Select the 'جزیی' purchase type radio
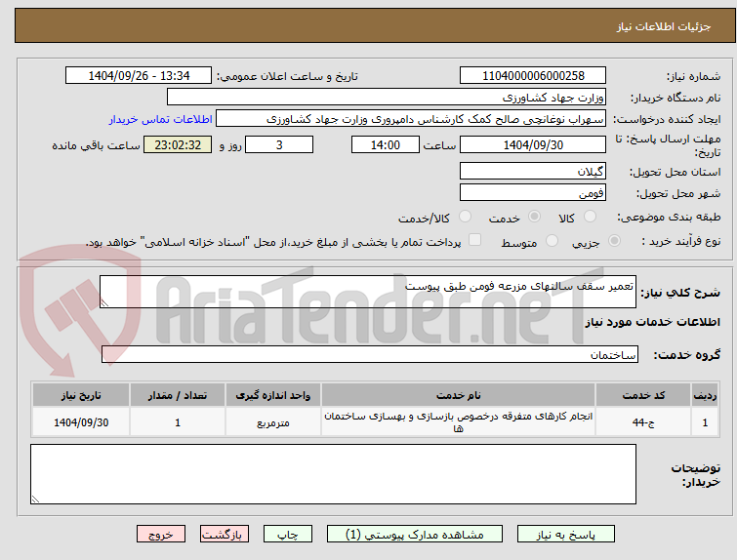The width and height of the screenshot is (737, 560). [x=614, y=241]
